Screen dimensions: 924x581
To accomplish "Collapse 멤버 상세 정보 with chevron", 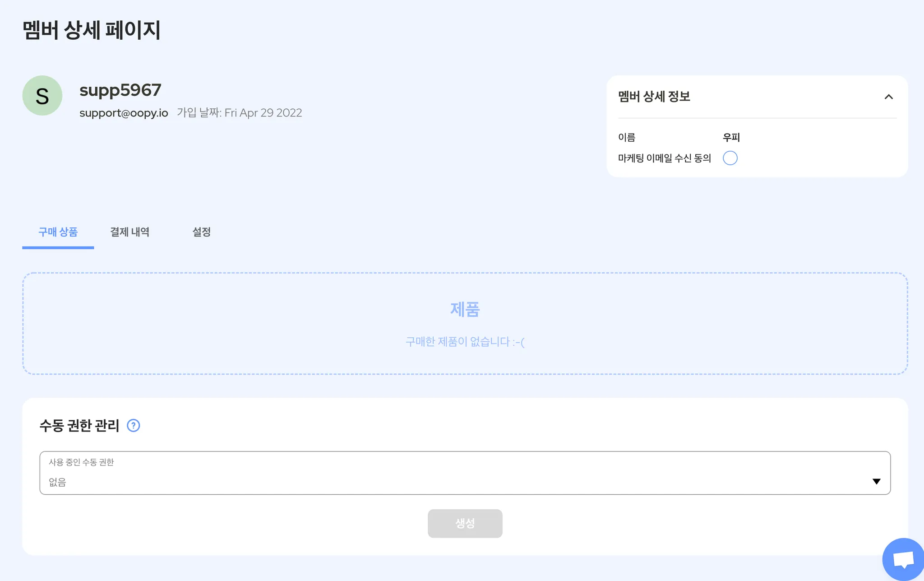I will (x=888, y=97).
